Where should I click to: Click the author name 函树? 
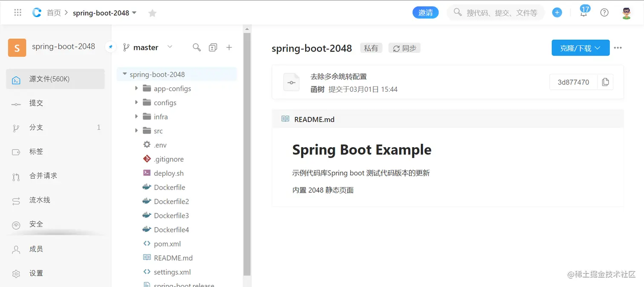pyautogui.click(x=317, y=90)
